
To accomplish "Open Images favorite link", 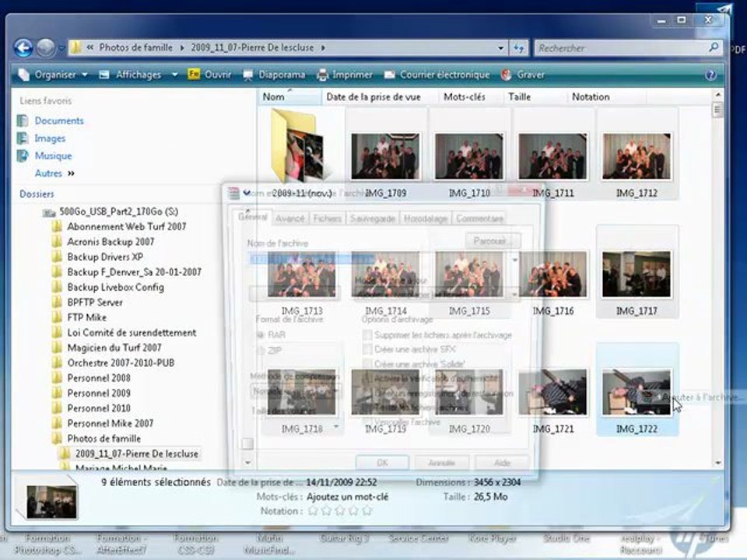I will coord(50,138).
